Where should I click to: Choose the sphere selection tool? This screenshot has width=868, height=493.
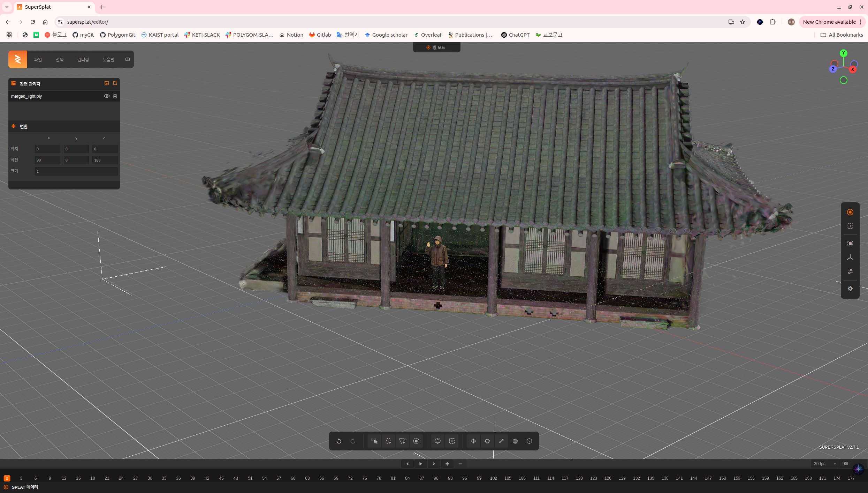click(x=437, y=441)
